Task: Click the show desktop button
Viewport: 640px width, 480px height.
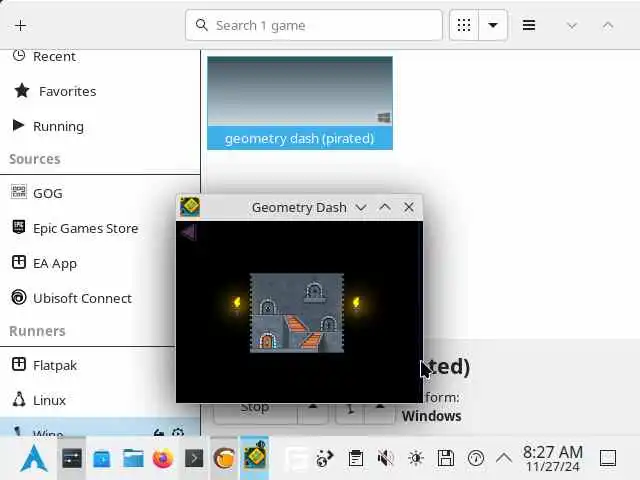Action: point(608,458)
